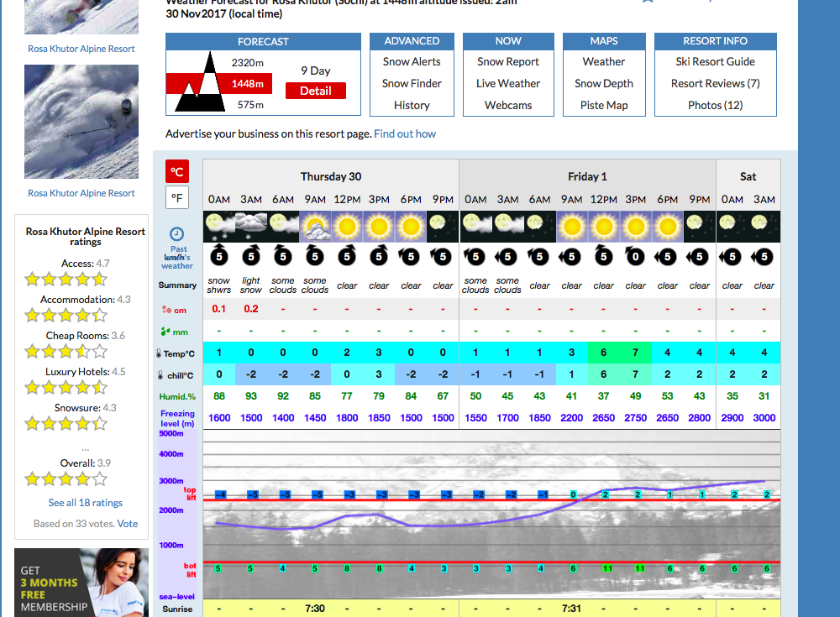Open 'See all 18 ratings'
Screen dimensions: 840x617
(x=85, y=503)
